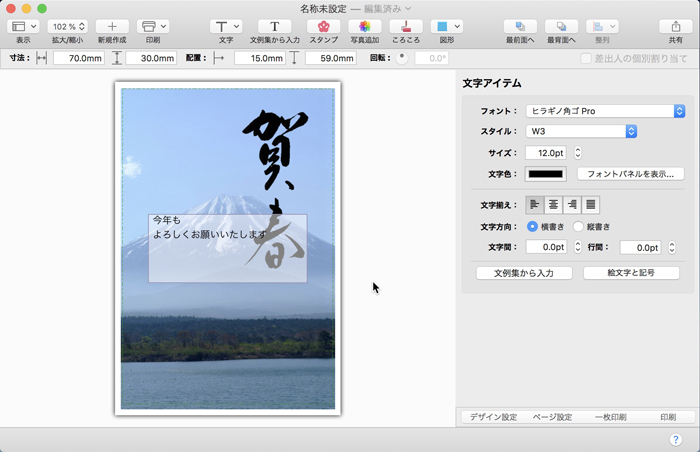Image resolution: width=700 pixels, height=452 pixels.
Task: Click the スタンプ stamp tool icon
Action: 323,26
